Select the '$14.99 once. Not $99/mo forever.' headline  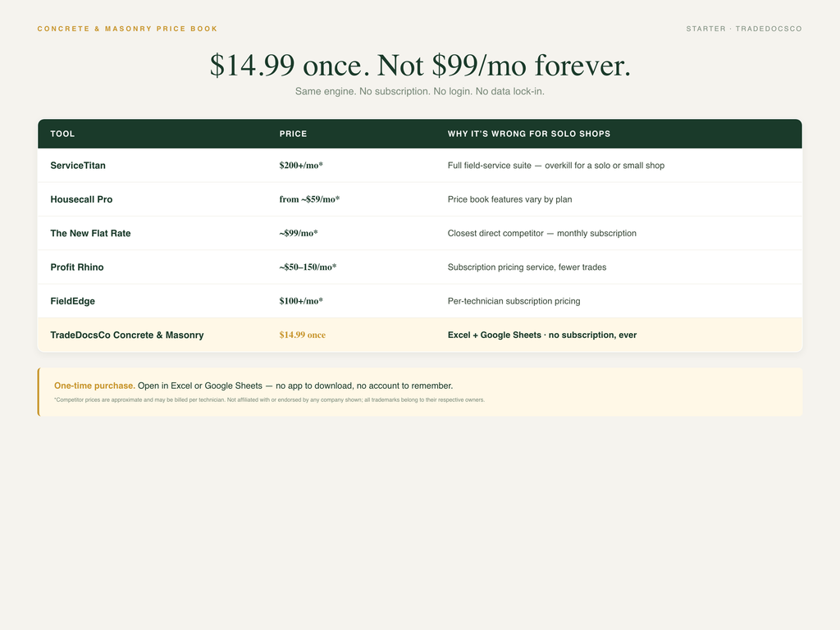coord(420,66)
